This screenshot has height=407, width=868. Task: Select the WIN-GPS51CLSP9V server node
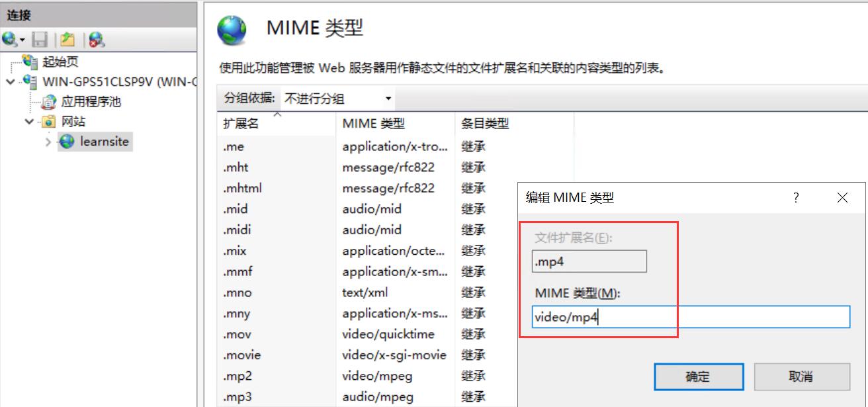[119, 82]
